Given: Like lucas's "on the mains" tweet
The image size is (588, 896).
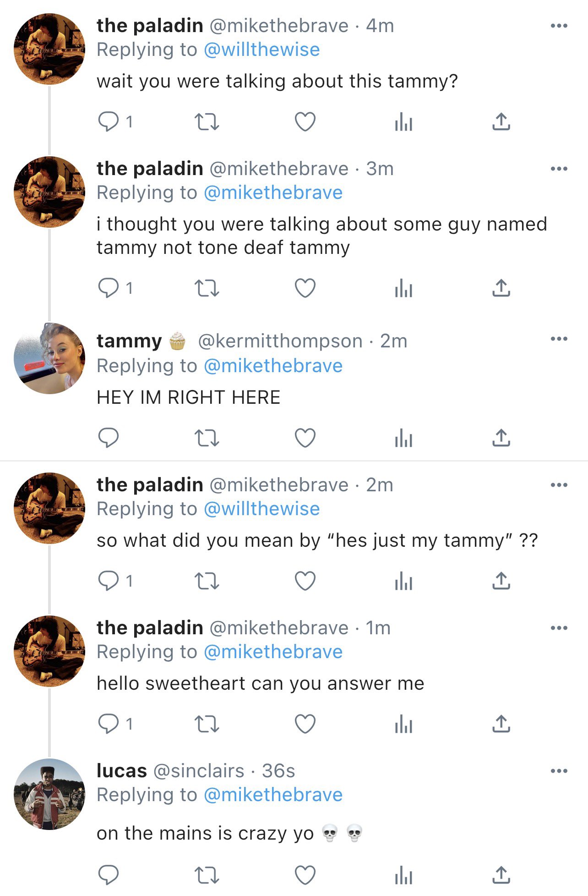Looking at the screenshot, I should pyautogui.click(x=305, y=875).
